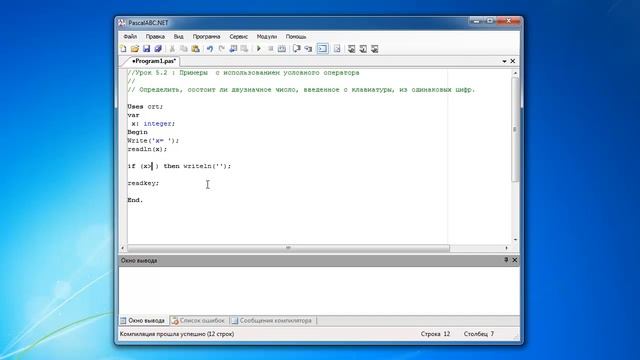The height and width of the screenshot is (360, 640).
Task: Switch to the Список ошибок tab
Action: pos(198,321)
